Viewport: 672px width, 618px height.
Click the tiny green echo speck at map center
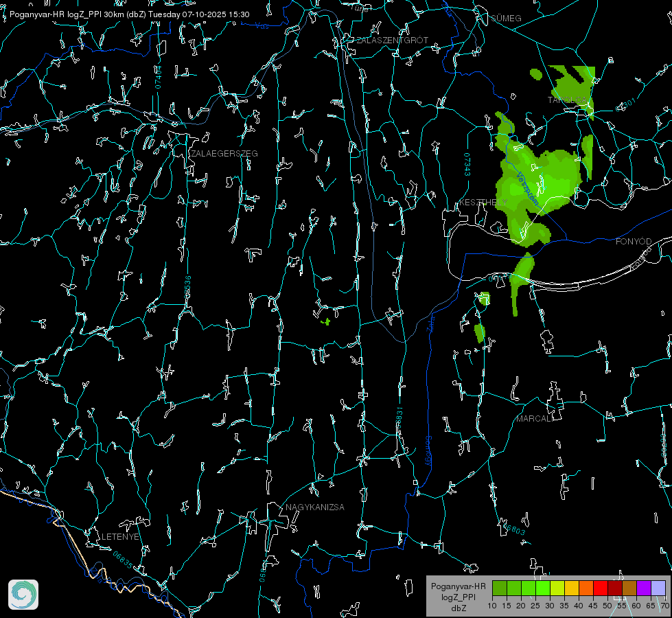[x=326, y=321]
